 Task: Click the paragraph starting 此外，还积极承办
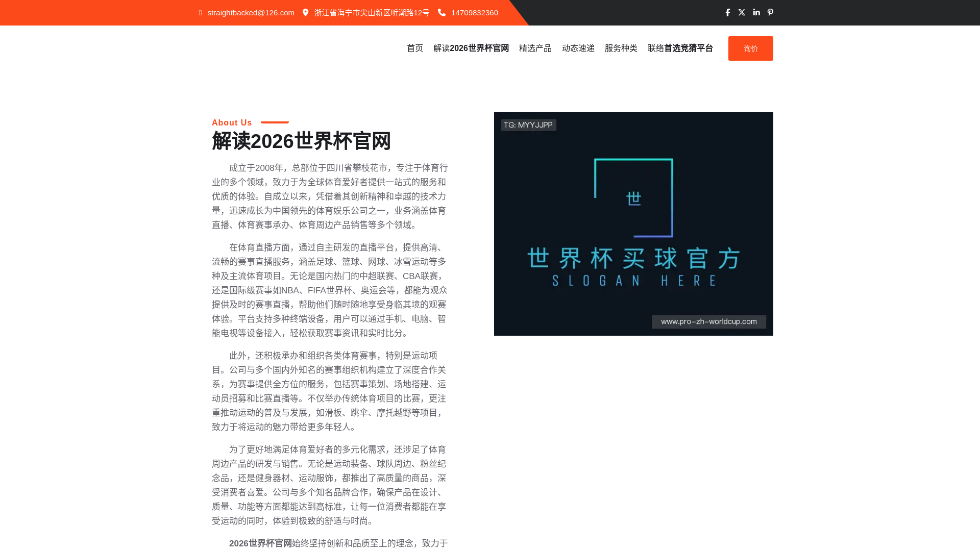330,391
